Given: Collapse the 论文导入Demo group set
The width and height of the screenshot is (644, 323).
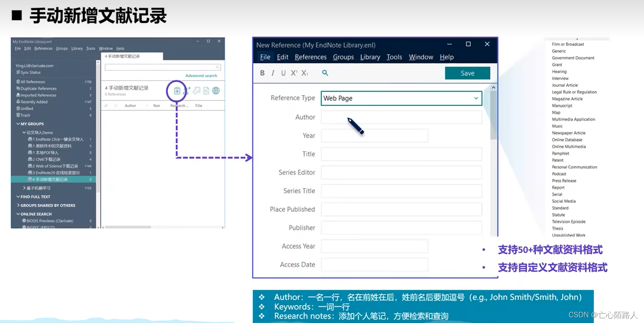Looking at the screenshot, I should 24,132.
